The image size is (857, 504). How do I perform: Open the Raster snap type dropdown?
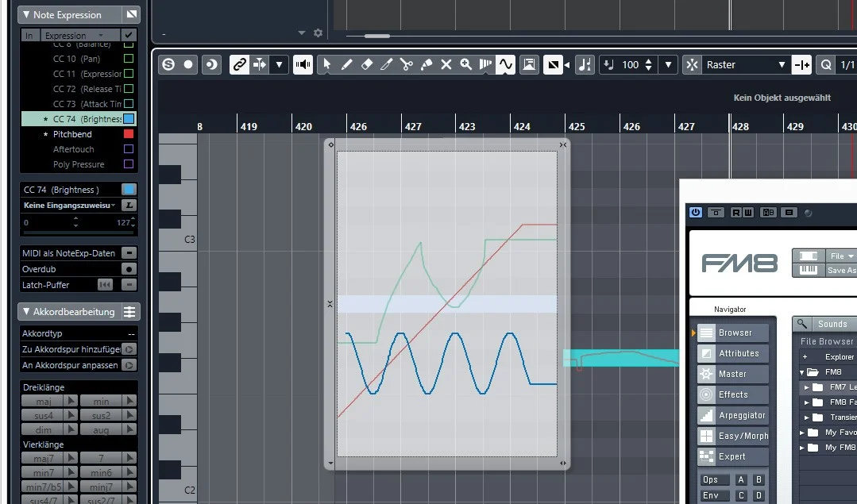pos(746,64)
